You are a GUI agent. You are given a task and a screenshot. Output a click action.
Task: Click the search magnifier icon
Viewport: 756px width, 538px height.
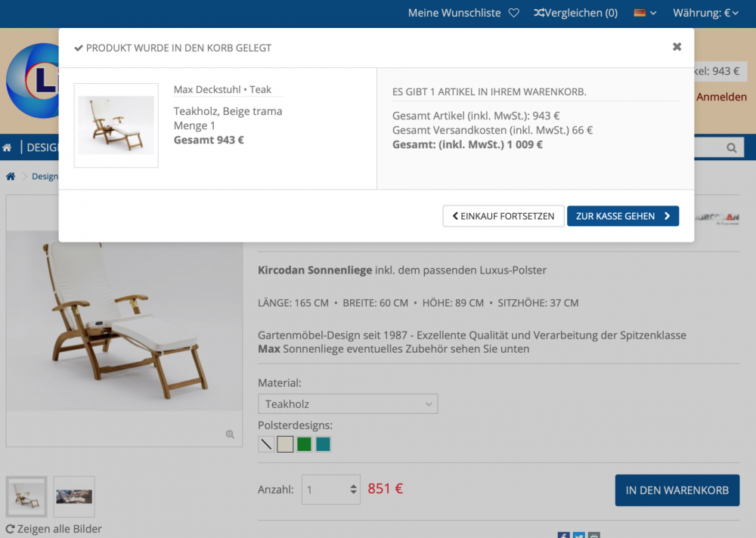pos(731,148)
